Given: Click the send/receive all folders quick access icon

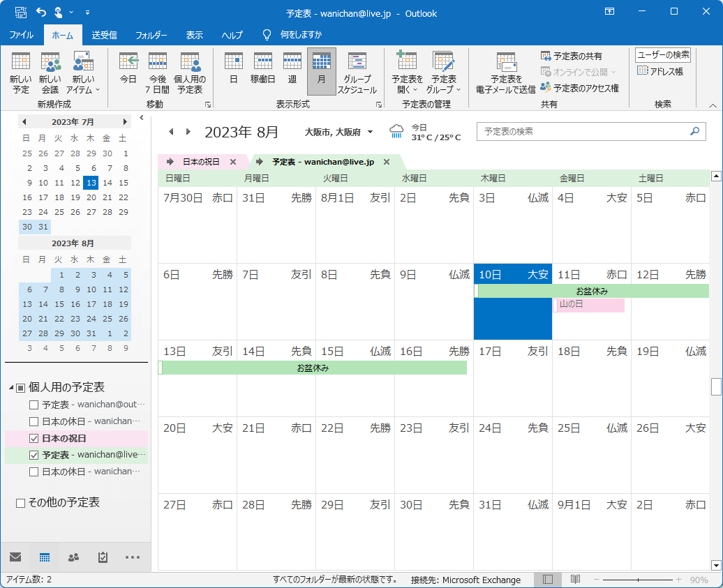Looking at the screenshot, I should [21, 13].
